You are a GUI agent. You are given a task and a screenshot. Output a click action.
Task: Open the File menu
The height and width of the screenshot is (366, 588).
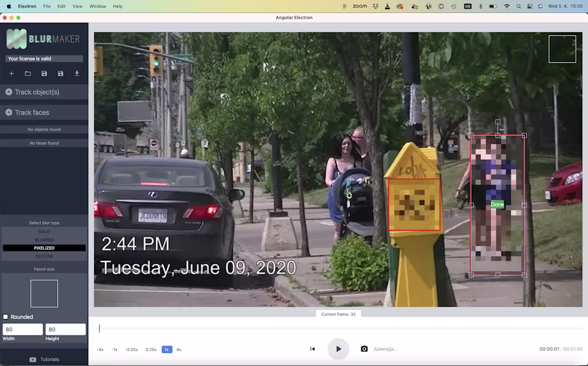point(47,6)
